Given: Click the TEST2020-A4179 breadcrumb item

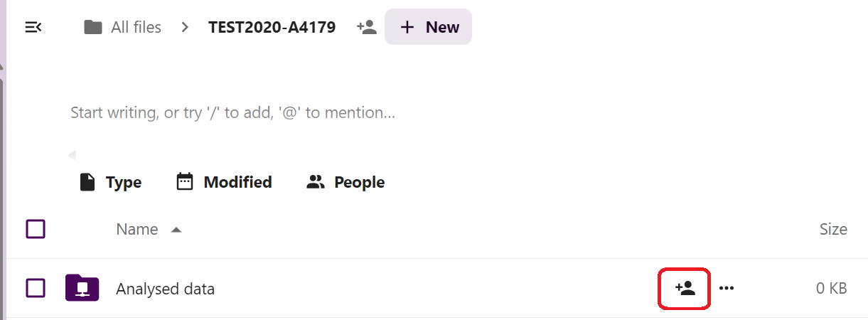Looking at the screenshot, I should (272, 28).
